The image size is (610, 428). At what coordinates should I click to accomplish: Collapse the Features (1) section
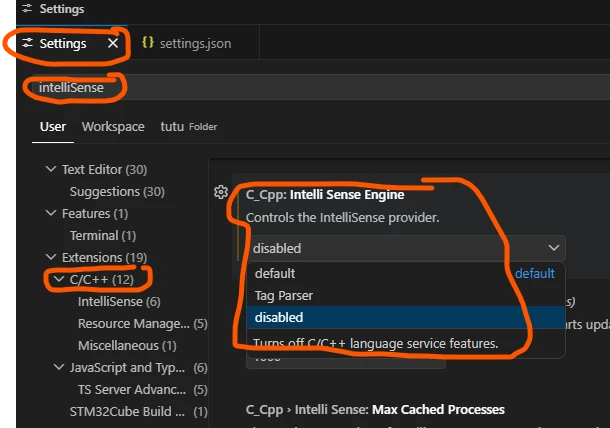51,213
